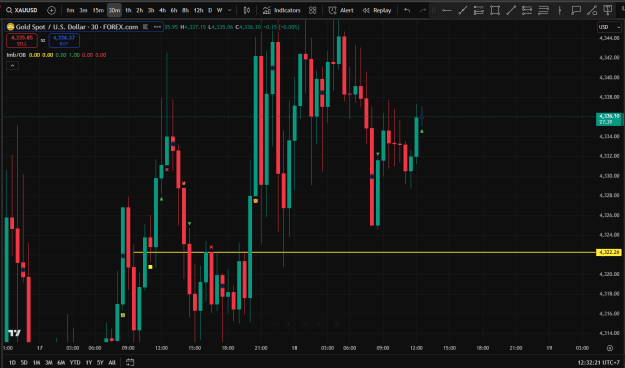Click the blue 4,336.37 BUY button
625x368 pixels.
[64, 40]
